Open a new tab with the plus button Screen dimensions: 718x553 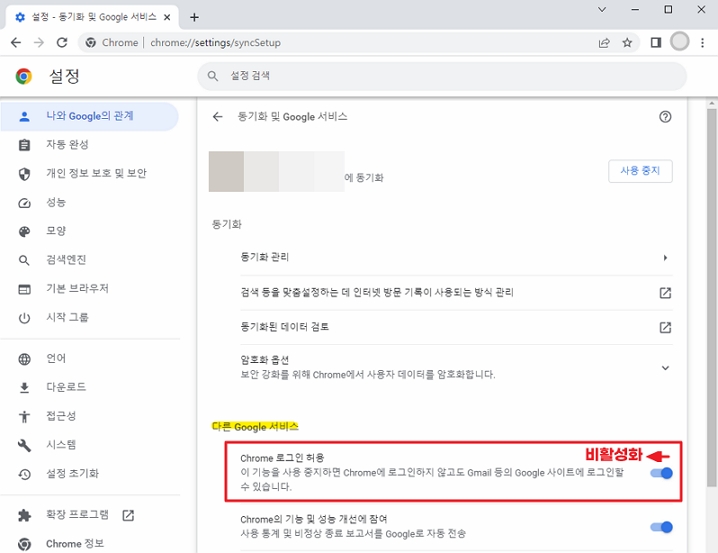click(194, 17)
